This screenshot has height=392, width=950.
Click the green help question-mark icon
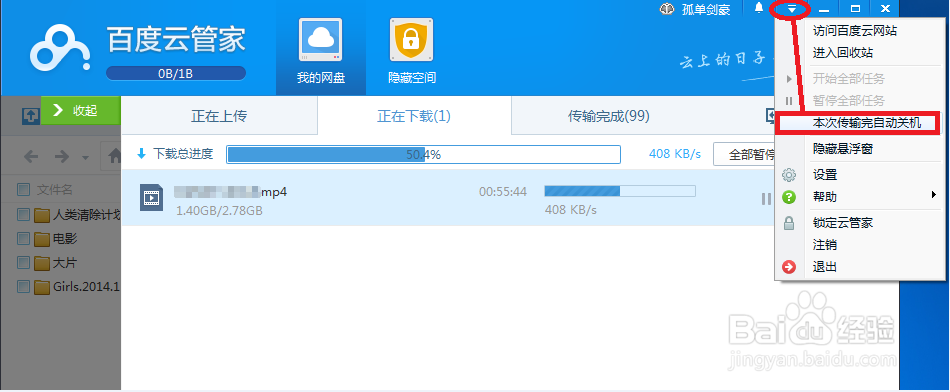789,197
